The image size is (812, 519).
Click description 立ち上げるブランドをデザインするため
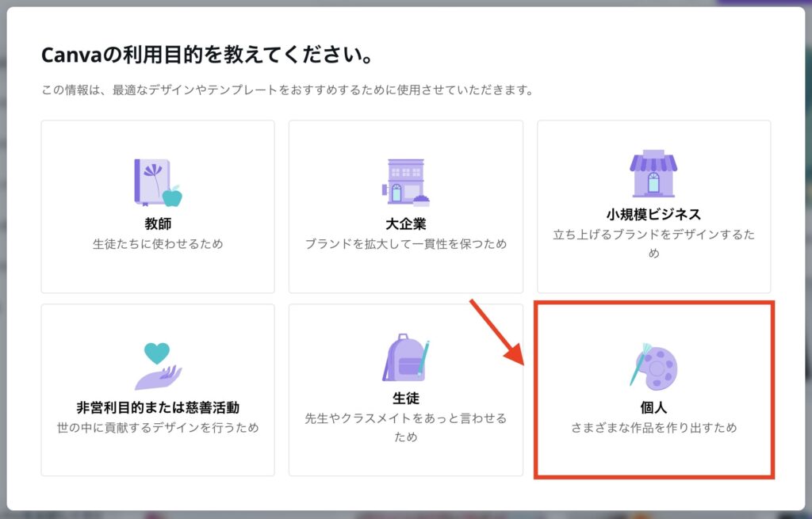[x=653, y=244]
